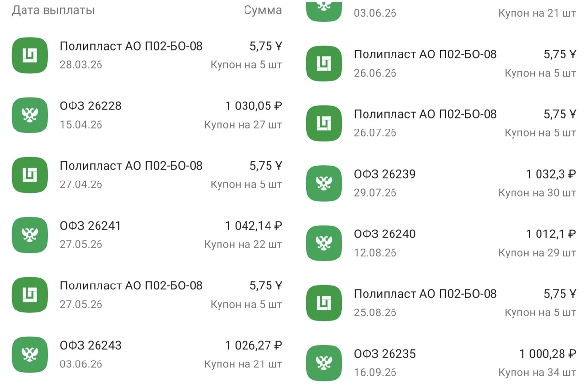Tap Полипласт icon dated 26.06.26
This screenshot has height=387, width=588.
point(324,63)
